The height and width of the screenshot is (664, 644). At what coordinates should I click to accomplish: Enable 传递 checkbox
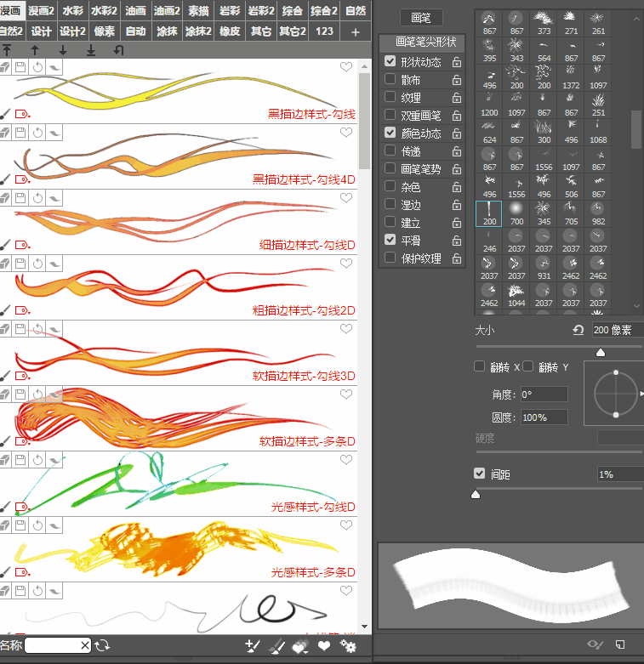tap(390, 150)
